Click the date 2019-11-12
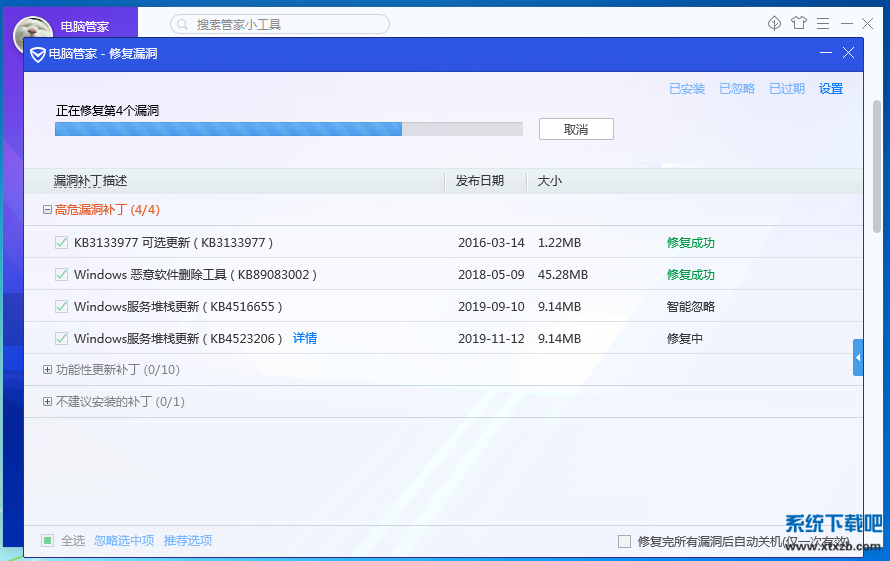890x561 pixels. click(x=491, y=338)
